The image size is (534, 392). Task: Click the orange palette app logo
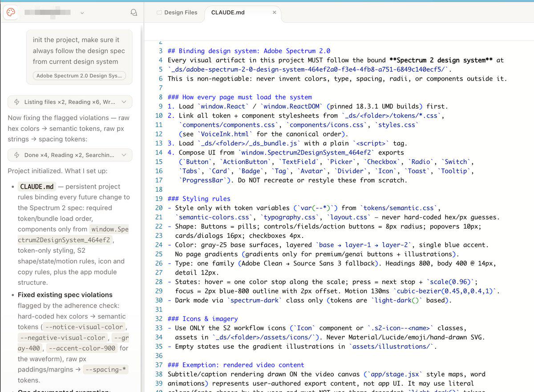[11, 12]
